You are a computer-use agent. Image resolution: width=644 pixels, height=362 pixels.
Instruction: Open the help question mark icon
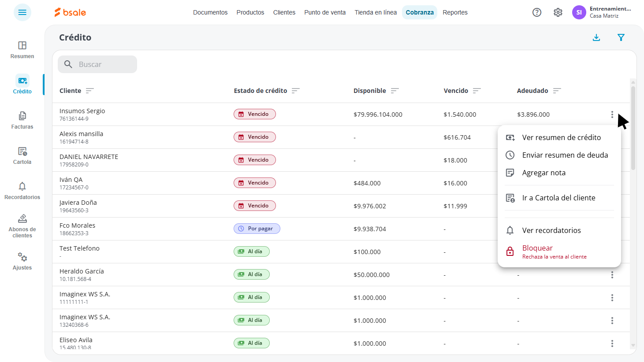click(537, 12)
